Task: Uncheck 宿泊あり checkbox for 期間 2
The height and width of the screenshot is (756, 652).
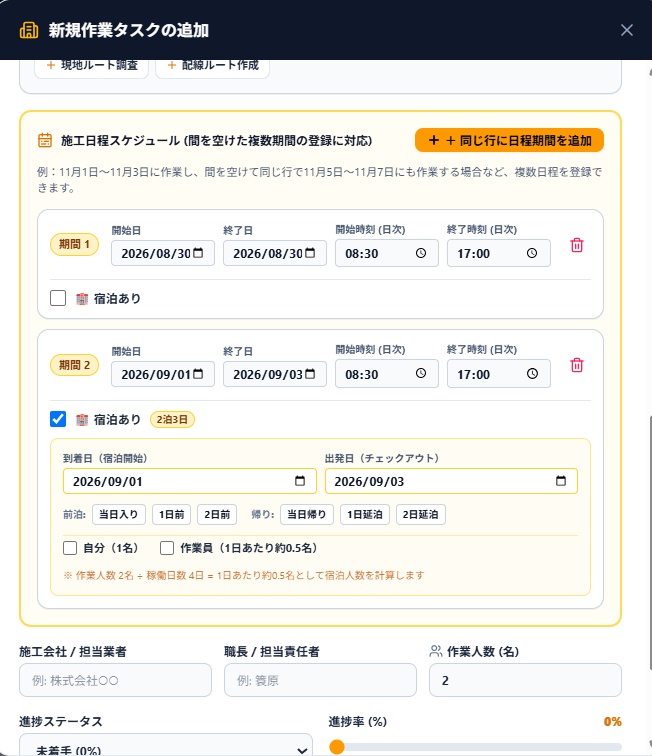Action: [x=58, y=419]
